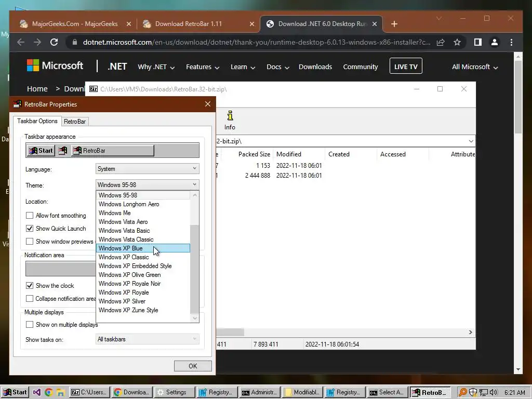Click OK in RetroBar Properties

(x=193, y=366)
